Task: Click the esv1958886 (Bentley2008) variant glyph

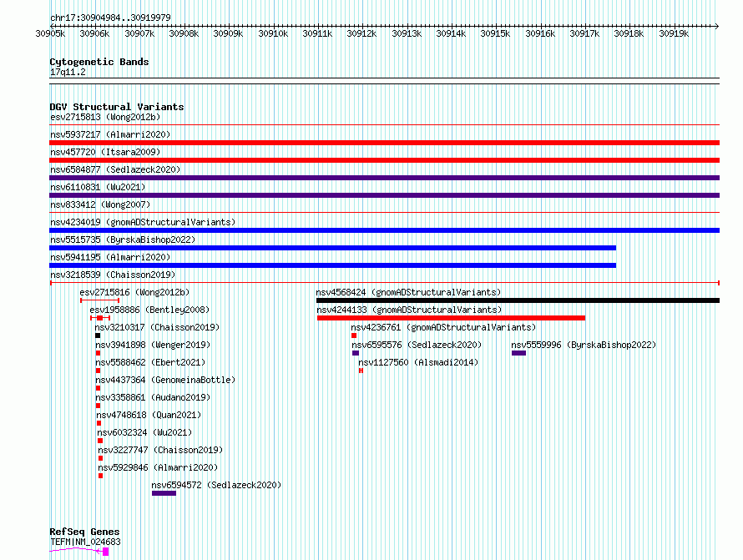Action: [100, 318]
